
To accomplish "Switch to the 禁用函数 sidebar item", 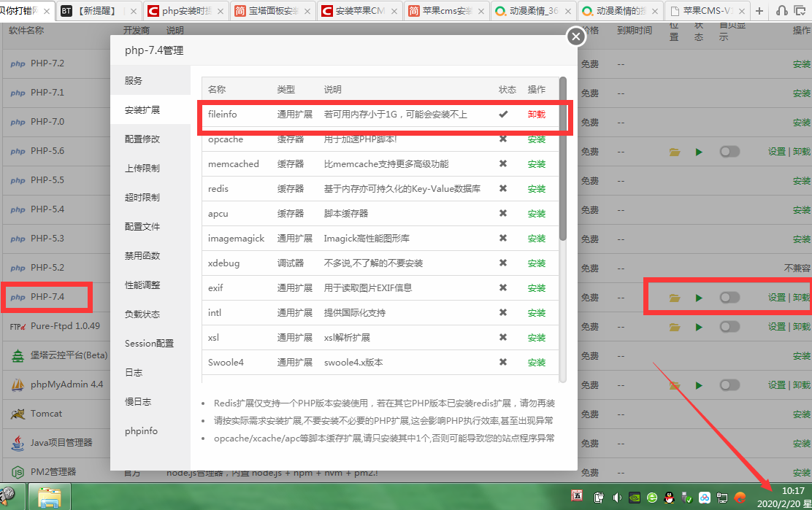I will tap(142, 255).
